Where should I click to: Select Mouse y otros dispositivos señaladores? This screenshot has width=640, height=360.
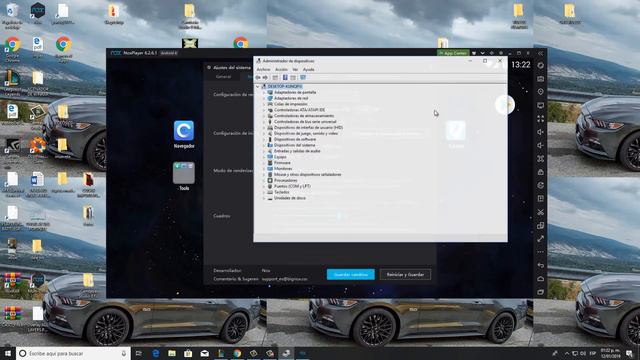click(x=307, y=175)
